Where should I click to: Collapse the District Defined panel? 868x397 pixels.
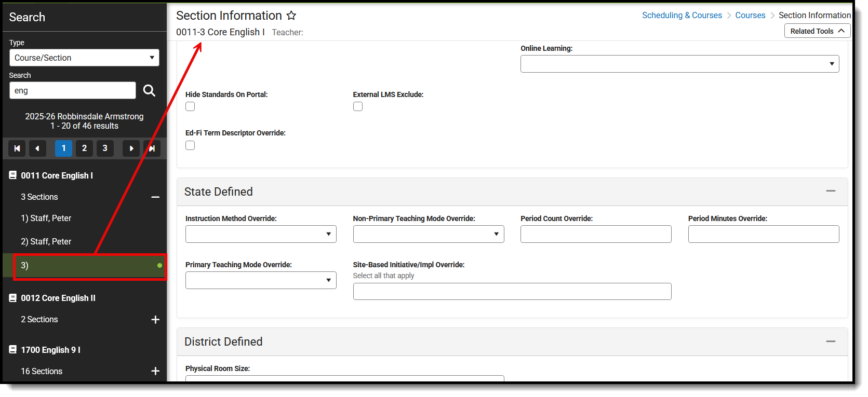831,341
